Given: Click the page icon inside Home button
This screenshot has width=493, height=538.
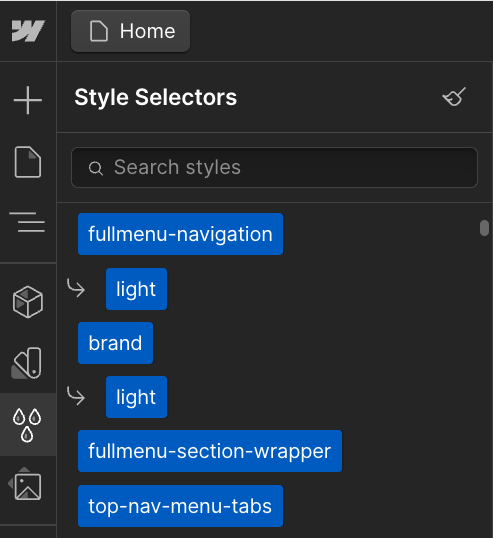Looking at the screenshot, I should tap(99, 31).
